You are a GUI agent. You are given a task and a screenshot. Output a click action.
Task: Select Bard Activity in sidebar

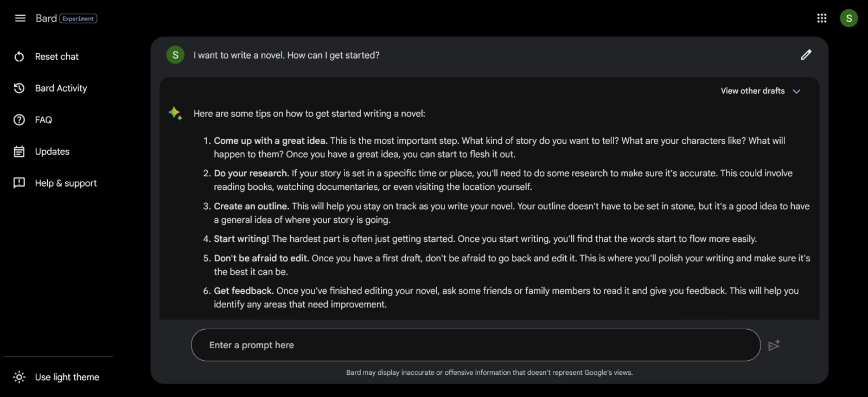(x=61, y=88)
